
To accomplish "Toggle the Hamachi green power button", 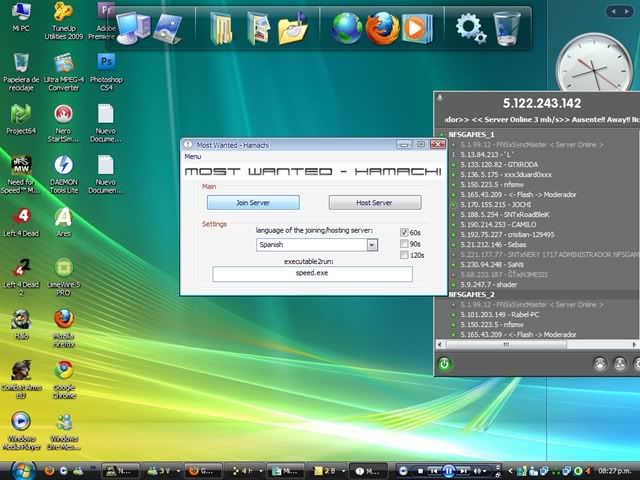I will 444,363.
